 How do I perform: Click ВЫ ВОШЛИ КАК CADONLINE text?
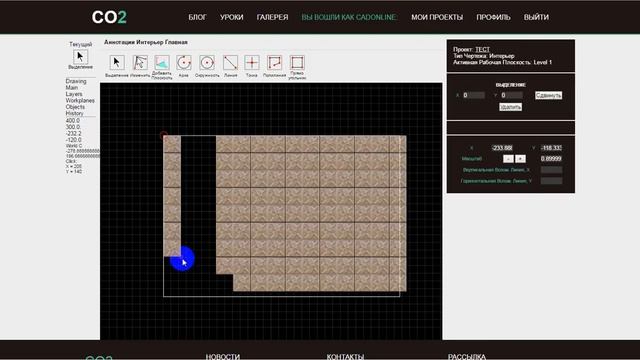coord(349,17)
